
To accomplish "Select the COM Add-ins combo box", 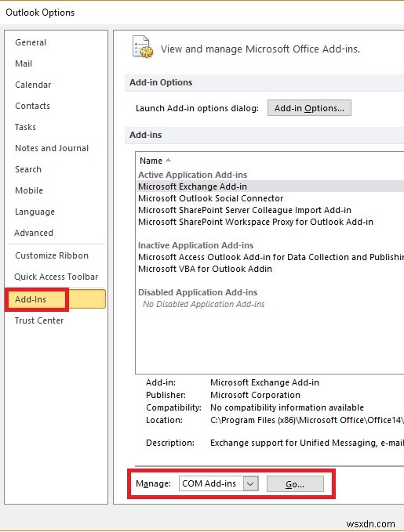I will point(219,483).
